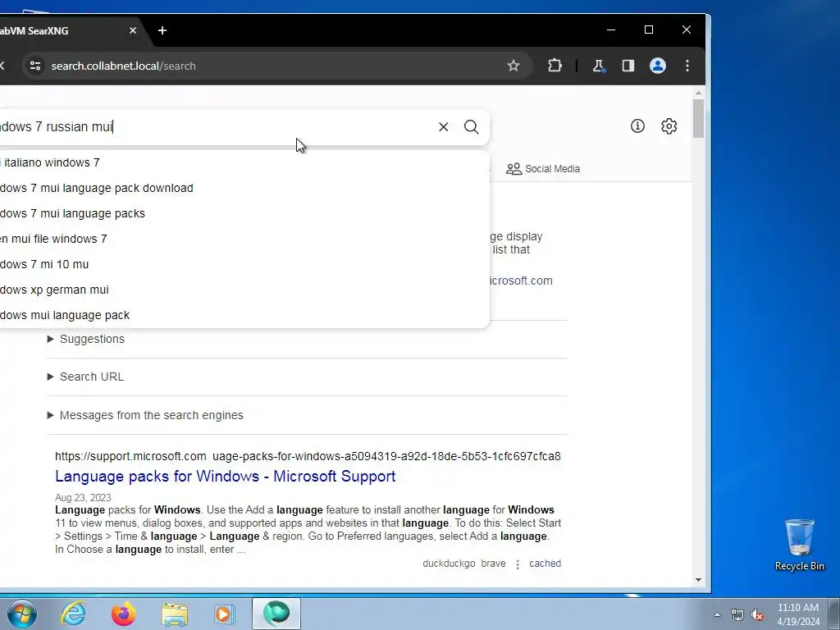This screenshot has height=630, width=840.
Task: Open Chrome Labs flask icon
Action: pos(598,66)
